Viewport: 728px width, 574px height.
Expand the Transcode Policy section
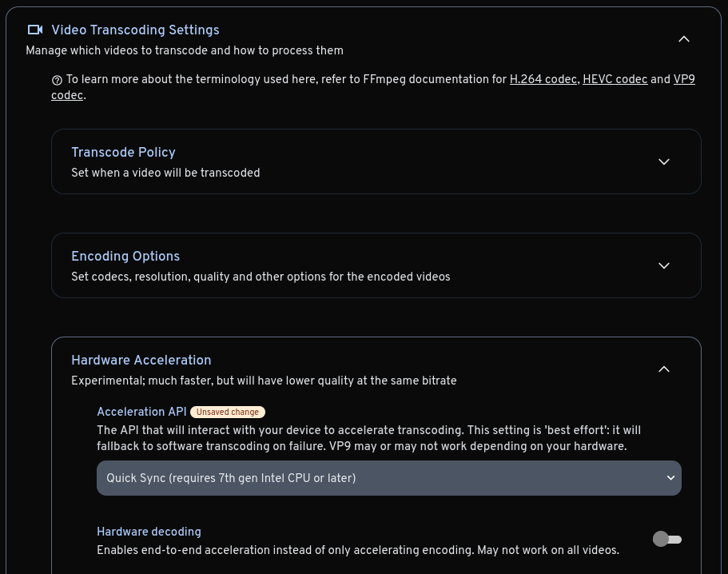(x=664, y=161)
